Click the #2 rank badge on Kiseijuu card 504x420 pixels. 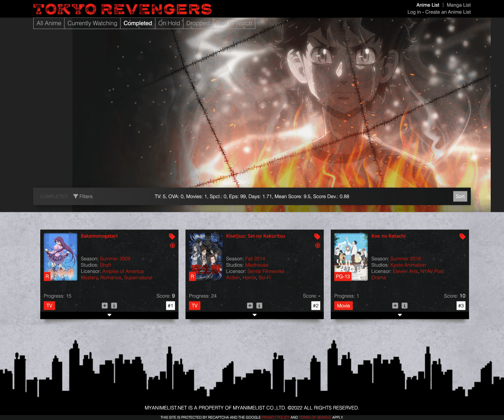pyautogui.click(x=316, y=306)
